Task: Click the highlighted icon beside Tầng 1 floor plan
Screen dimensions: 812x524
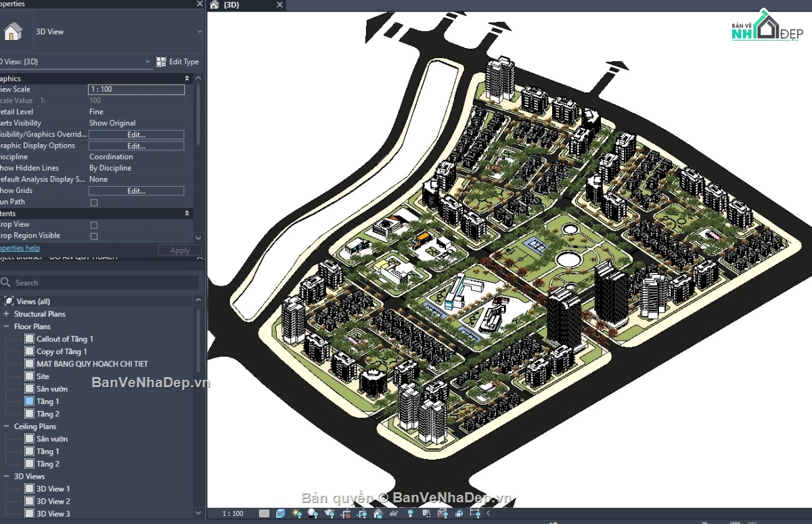Action: tap(29, 401)
